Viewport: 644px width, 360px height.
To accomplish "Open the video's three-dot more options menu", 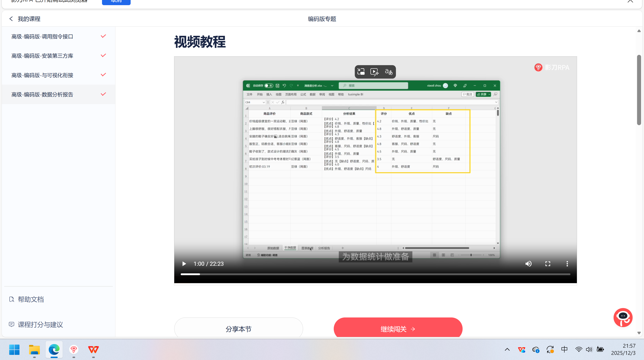I will 567,264.
